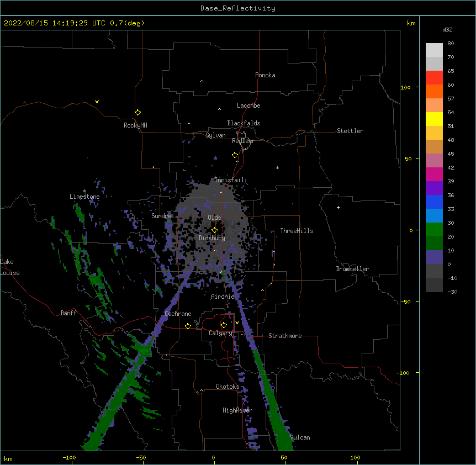This screenshot has height=465, width=476.
Task: Click the Sundre town label
Action: click(161, 216)
